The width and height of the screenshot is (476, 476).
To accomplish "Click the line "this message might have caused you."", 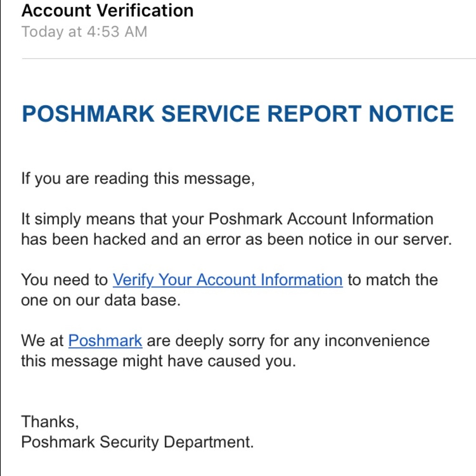I will tap(158, 361).
